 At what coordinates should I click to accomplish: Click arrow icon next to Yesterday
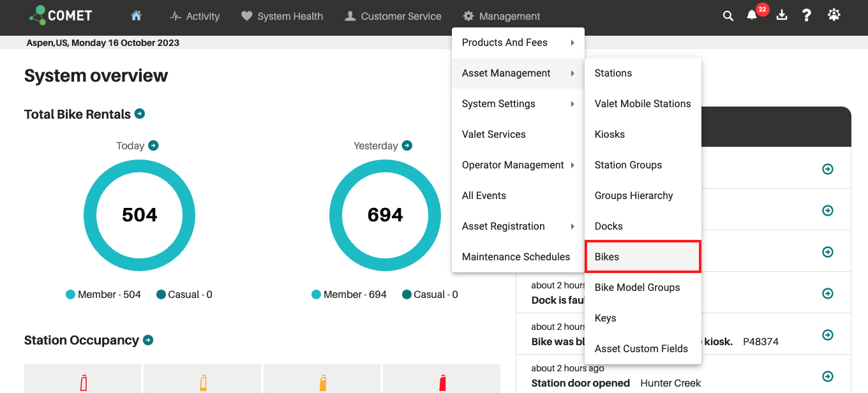click(x=407, y=145)
